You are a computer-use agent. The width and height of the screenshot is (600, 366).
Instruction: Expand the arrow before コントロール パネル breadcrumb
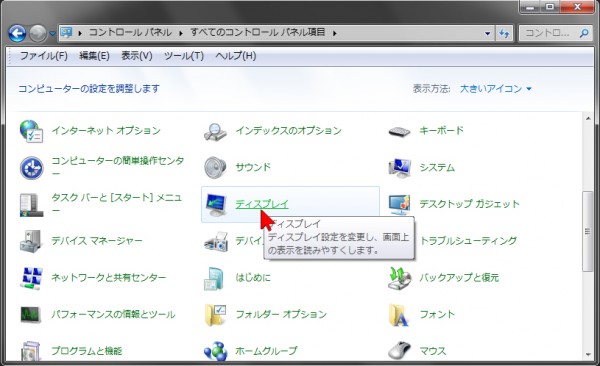[80, 33]
